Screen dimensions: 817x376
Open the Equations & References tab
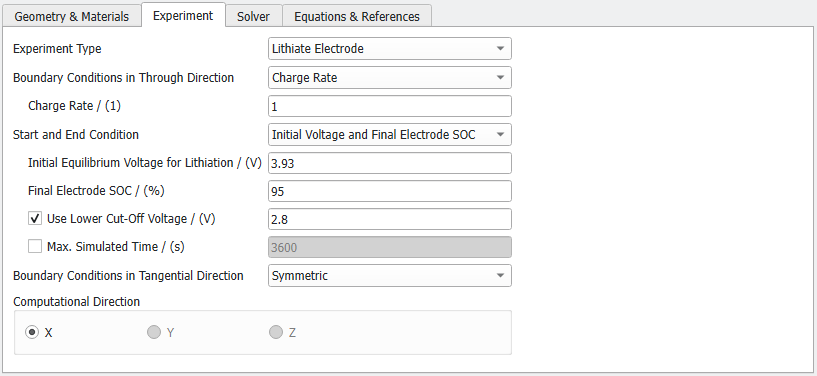tap(357, 16)
